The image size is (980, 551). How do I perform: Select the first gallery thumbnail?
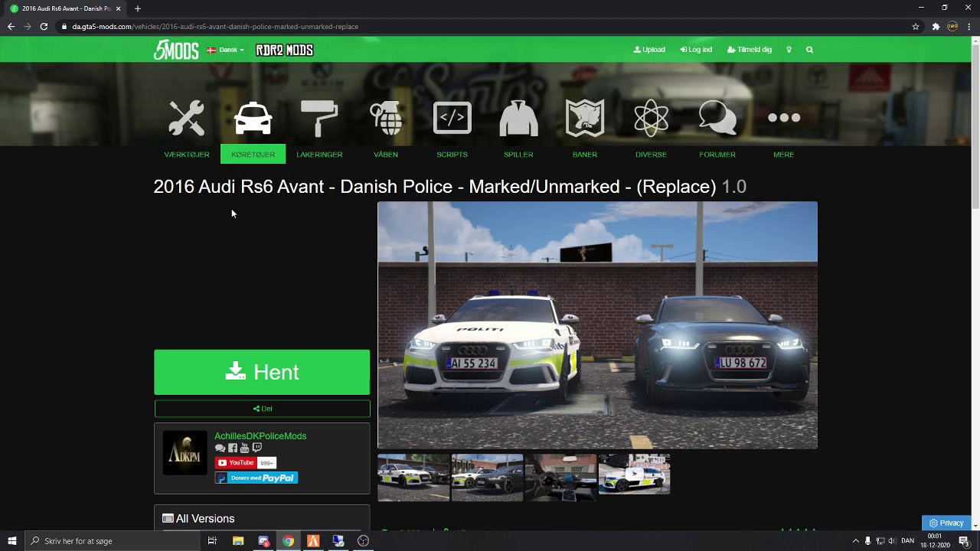point(413,478)
